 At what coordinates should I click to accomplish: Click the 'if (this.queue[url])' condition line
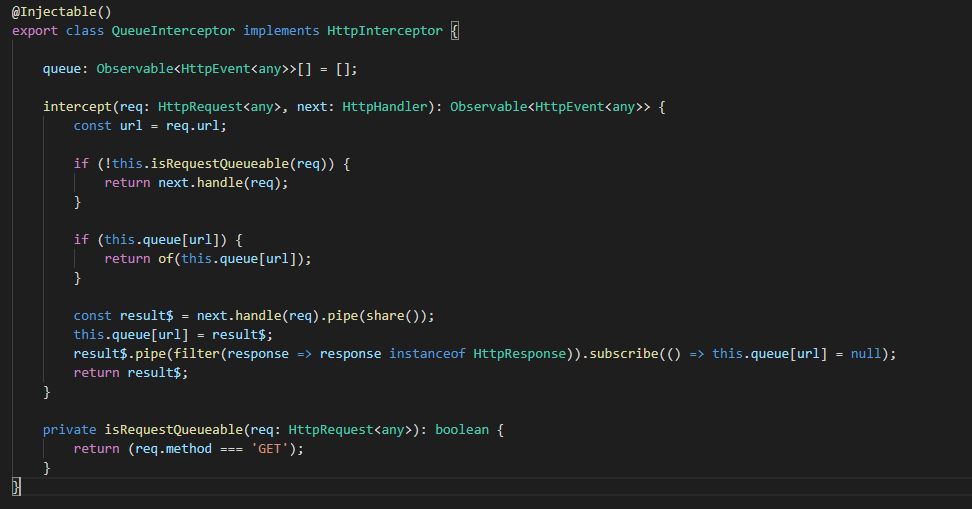click(x=158, y=239)
